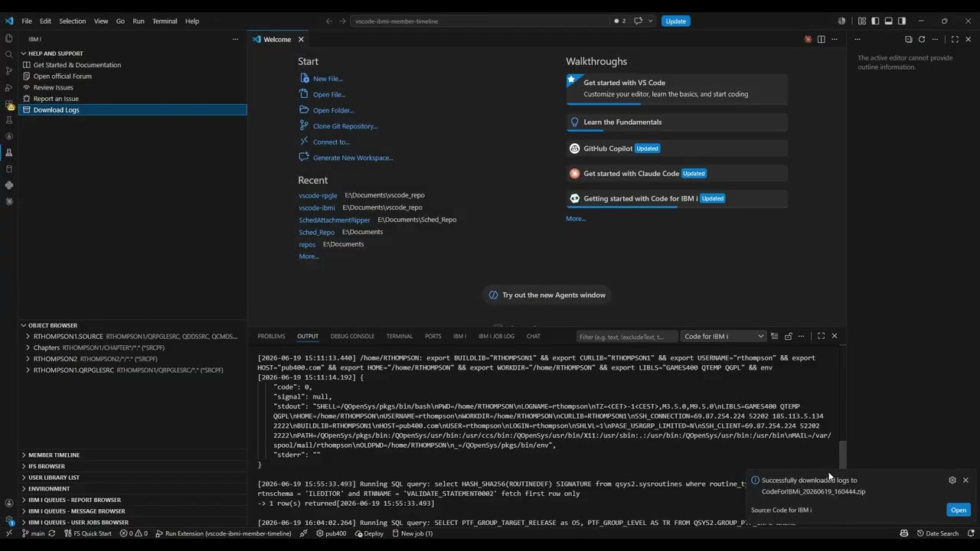Expand the RTHOMPSON2 filter node
Viewport: 980px width, 551px height.
(28, 359)
